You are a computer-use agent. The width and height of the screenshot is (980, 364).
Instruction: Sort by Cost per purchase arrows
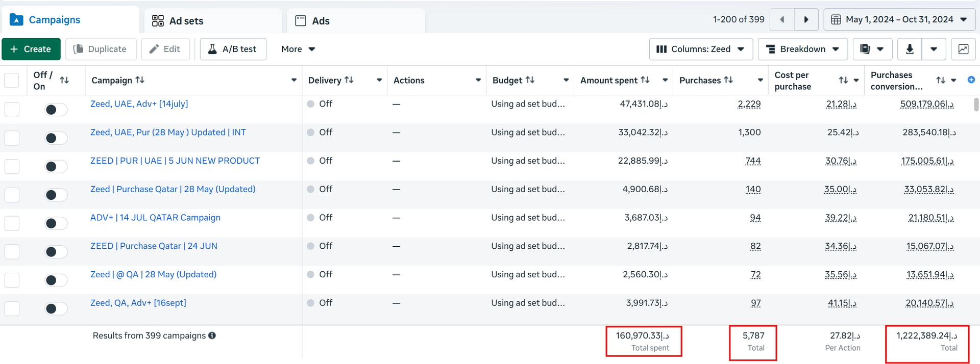pyautogui.click(x=843, y=80)
